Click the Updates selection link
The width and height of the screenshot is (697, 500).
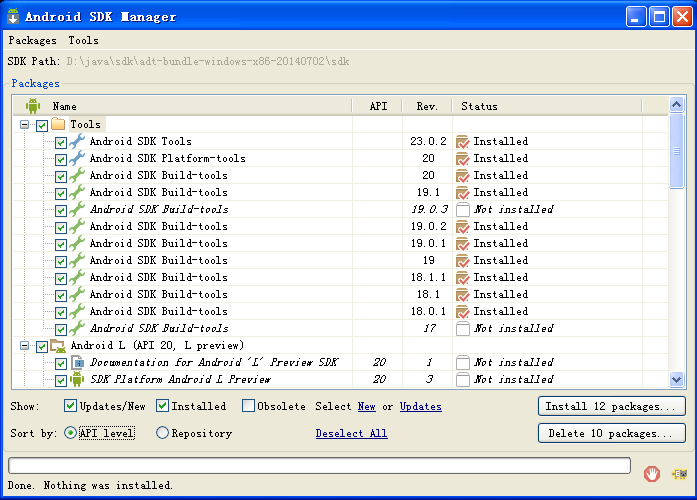click(421, 407)
